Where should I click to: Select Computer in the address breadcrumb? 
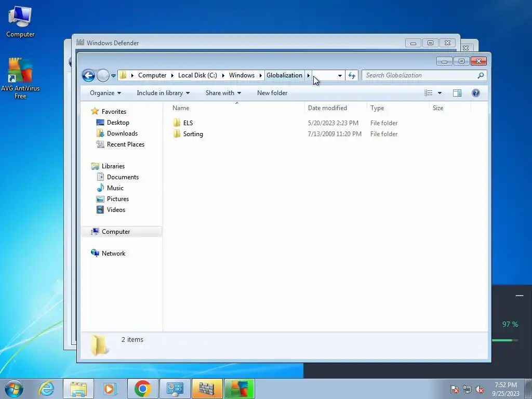coord(152,75)
